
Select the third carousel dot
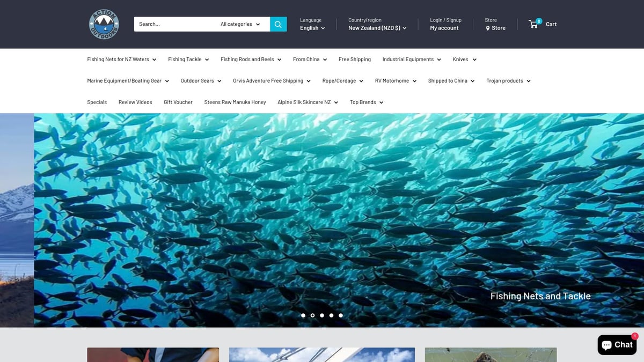(x=322, y=315)
